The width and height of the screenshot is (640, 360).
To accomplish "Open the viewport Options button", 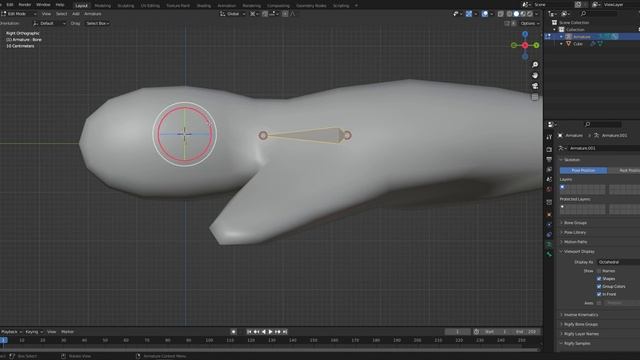I will [530, 24].
